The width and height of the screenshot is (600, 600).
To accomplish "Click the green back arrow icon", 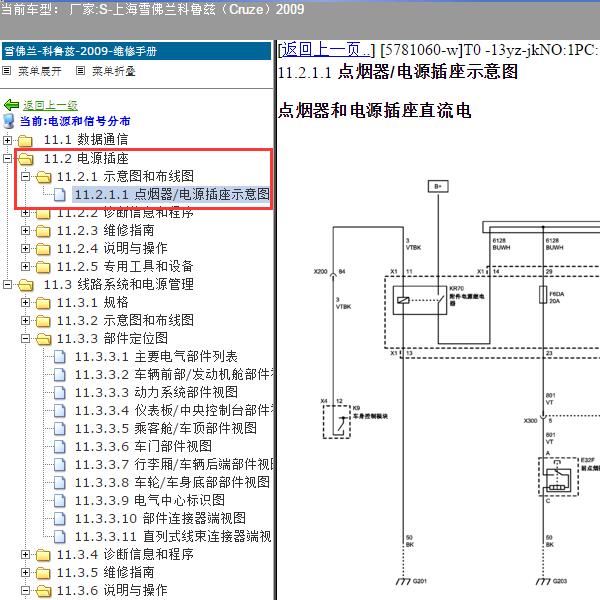I will coord(11,104).
